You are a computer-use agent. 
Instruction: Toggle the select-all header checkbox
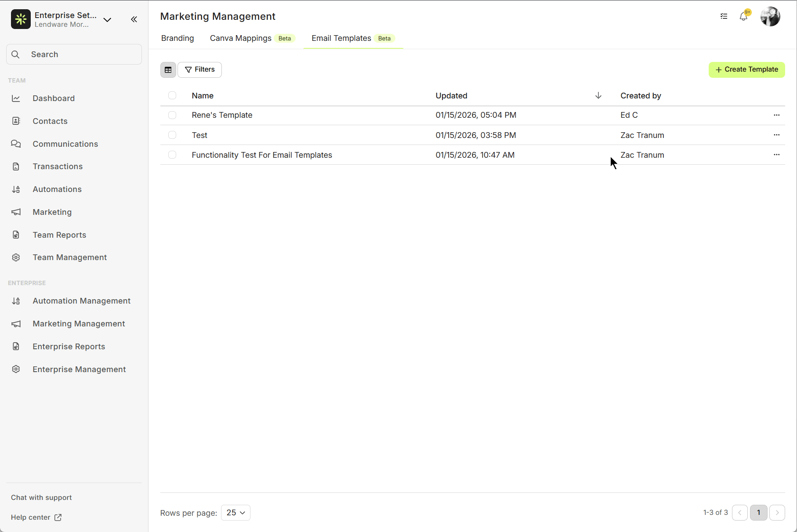tap(172, 96)
